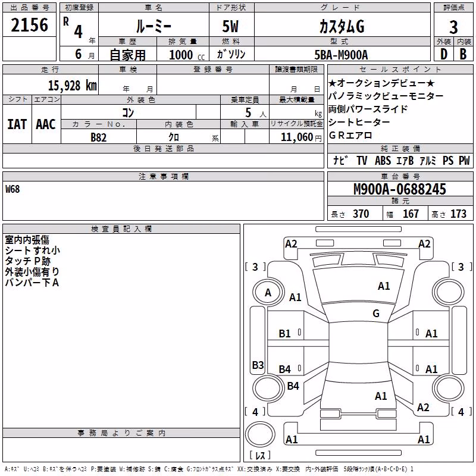Click inspector note タッチP跡
Screen dimensions: 476x476
tap(27, 261)
